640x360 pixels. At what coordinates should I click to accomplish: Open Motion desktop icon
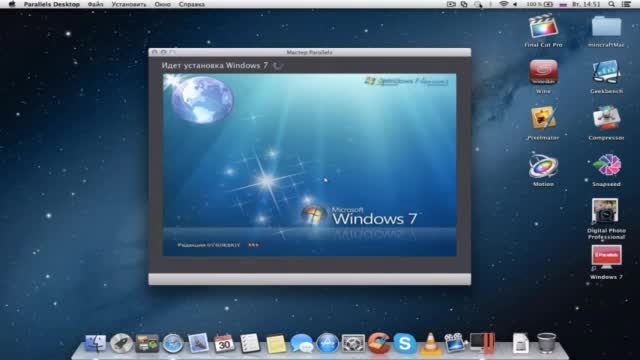tap(543, 165)
